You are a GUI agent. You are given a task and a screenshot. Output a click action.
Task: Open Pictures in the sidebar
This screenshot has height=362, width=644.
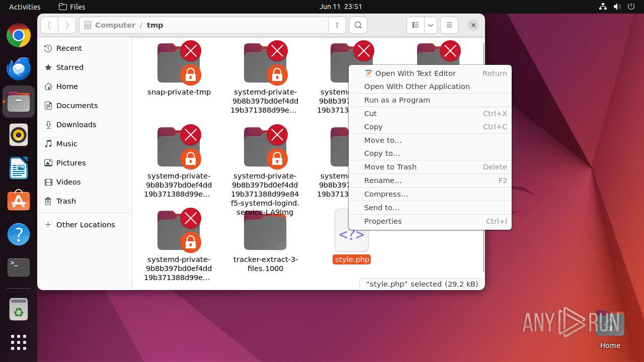(x=85, y=163)
